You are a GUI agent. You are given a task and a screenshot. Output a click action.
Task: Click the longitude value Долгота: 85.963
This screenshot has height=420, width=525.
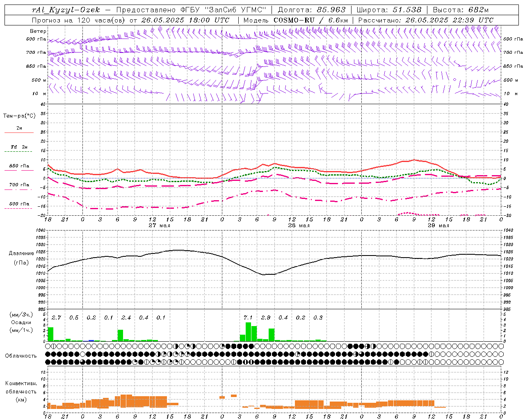pyautogui.click(x=312, y=10)
